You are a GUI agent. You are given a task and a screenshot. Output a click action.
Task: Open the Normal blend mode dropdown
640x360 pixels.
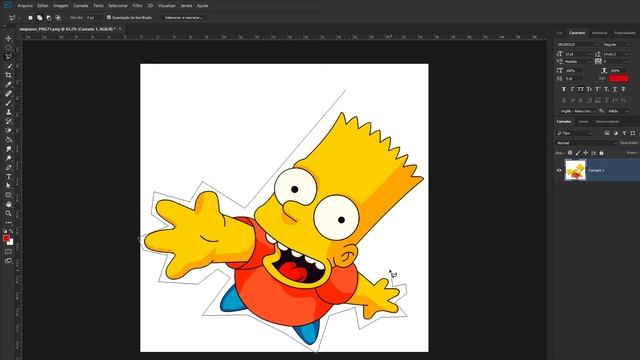pyautogui.click(x=586, y=143)
